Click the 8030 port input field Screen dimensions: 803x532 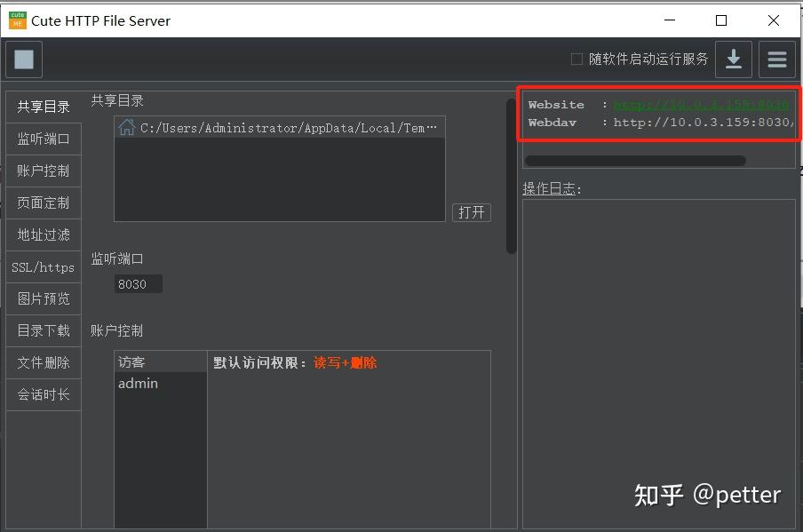pos(138,283)
